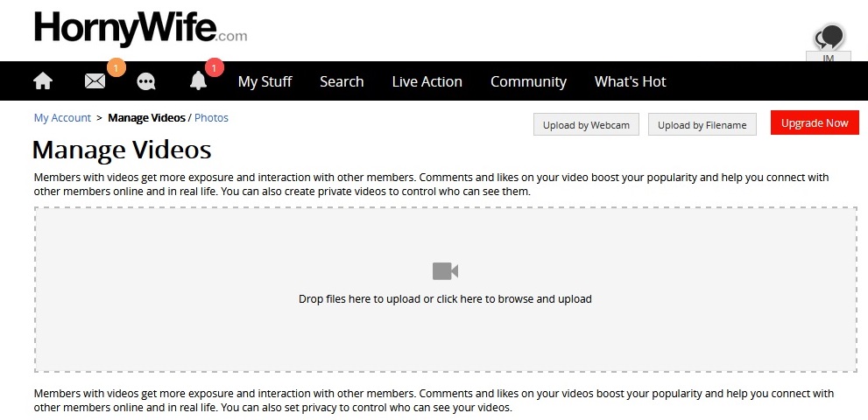This screenshot has width=868, height=420.
Task: Switch to Photos link in breadcrumb
Action: coord(211,118)
